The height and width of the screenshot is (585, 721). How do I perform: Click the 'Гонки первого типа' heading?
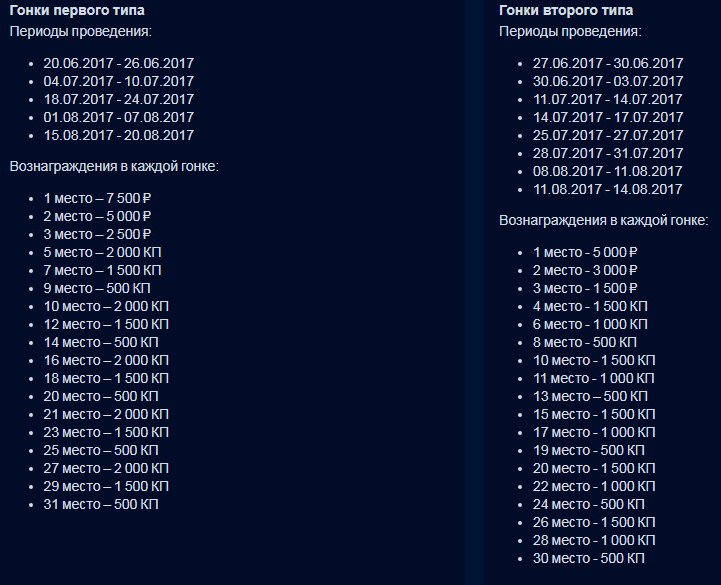click(x=76, y=11)
